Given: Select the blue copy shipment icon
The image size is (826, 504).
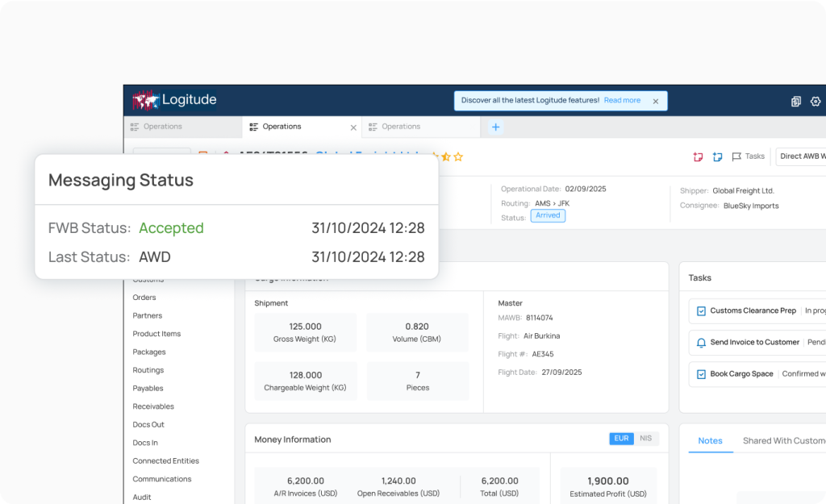Looking at the screenshot, I should pyautogui.click(x=717, y=156).
